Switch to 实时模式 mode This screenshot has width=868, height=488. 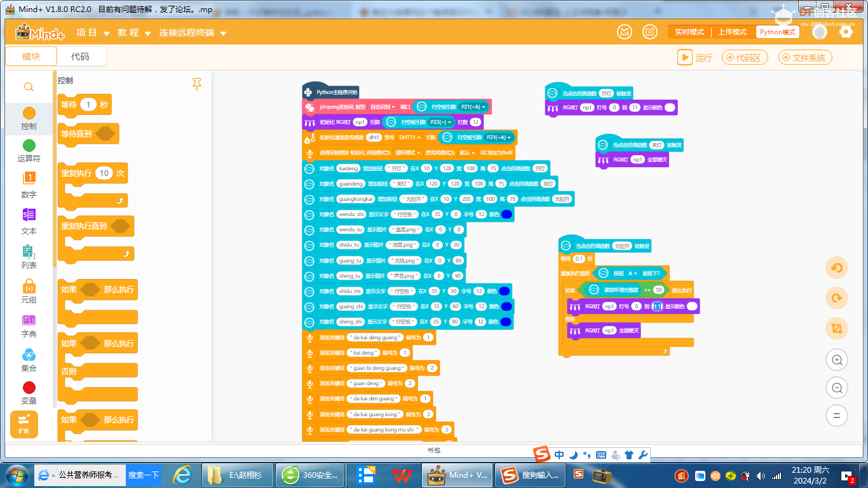(689, 32)
